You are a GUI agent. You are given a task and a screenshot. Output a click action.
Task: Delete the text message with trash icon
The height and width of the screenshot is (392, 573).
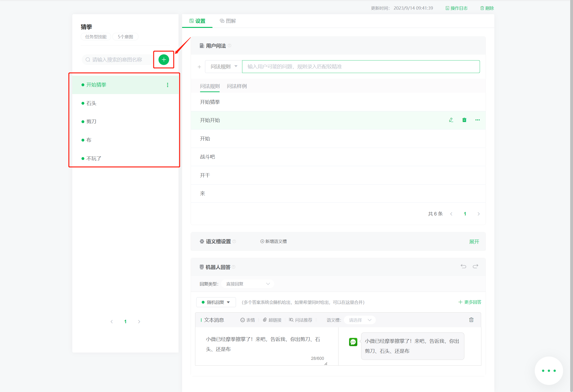coord(471,320)
